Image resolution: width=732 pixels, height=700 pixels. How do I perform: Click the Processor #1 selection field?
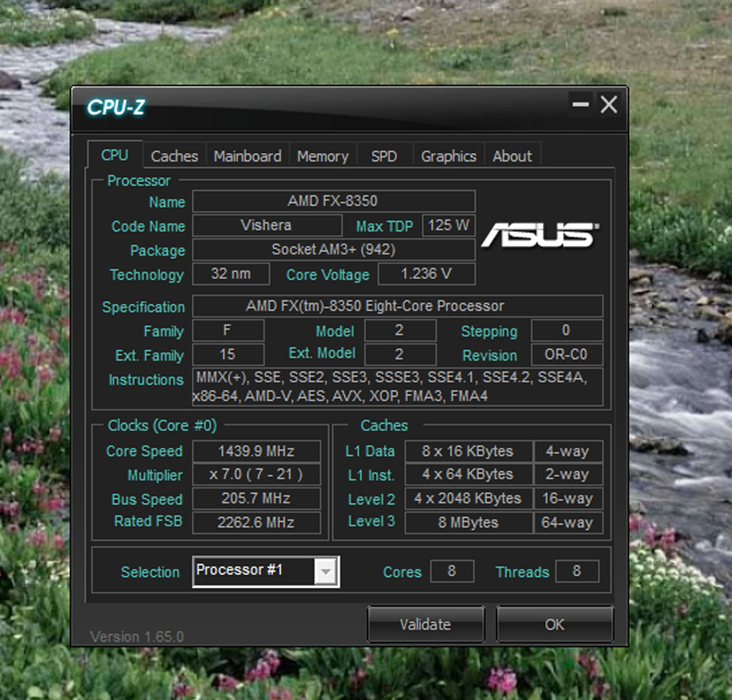pyautogui.click(x=266, y=571)
